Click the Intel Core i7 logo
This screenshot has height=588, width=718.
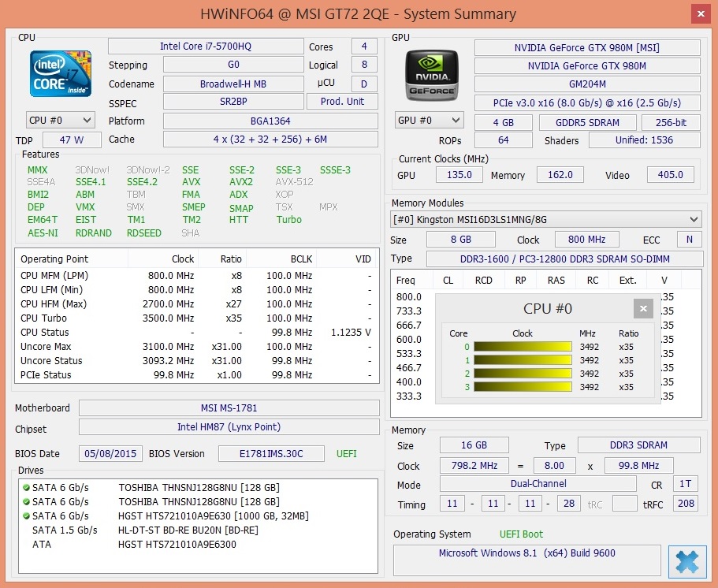pyautogui.click(x=61, y=74)
